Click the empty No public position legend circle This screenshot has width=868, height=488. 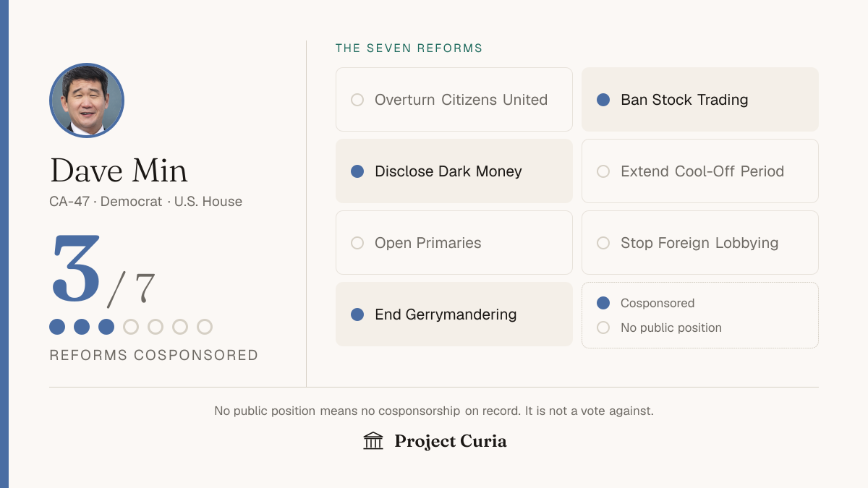(x=603, y=328)
